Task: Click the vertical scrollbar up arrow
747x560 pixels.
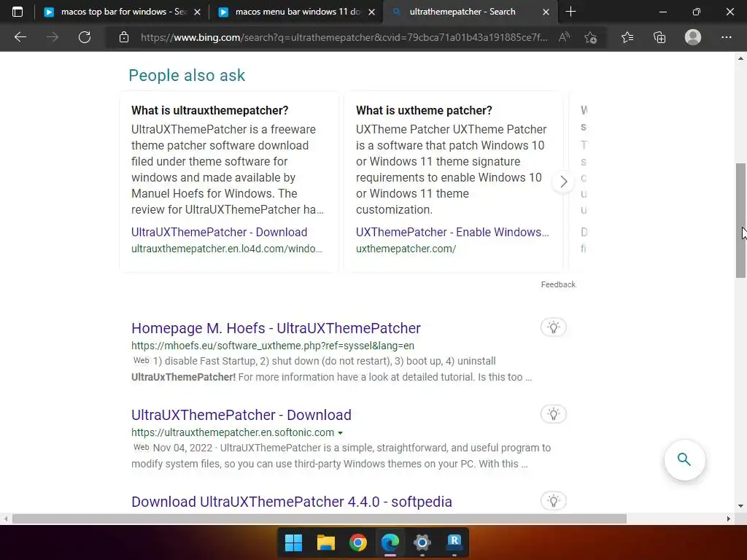Action: point(741,58)
